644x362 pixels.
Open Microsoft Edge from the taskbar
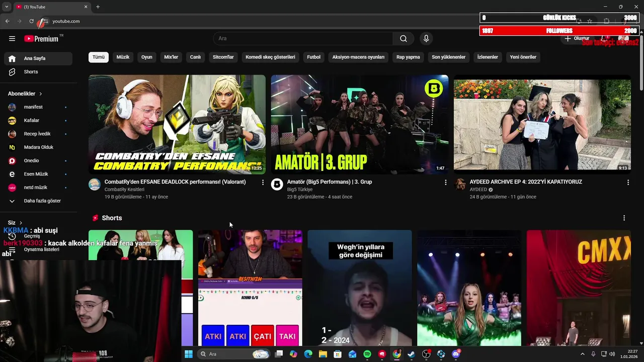[308, 354]
